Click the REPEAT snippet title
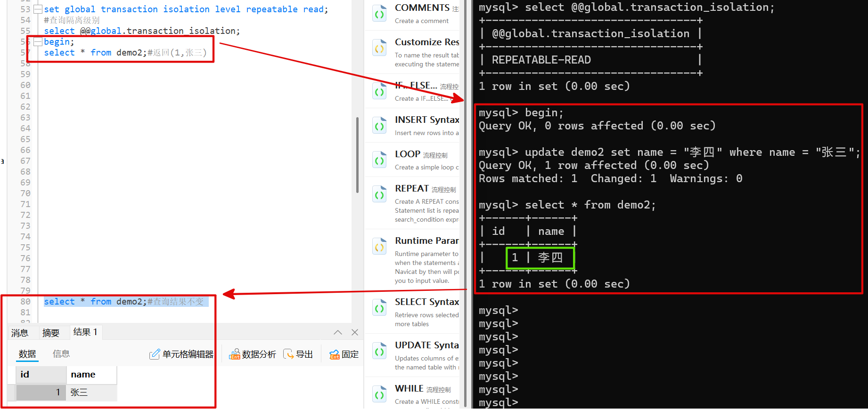This screenshot has width=868, height=409. pyautogui.click(x=412, y=188)
